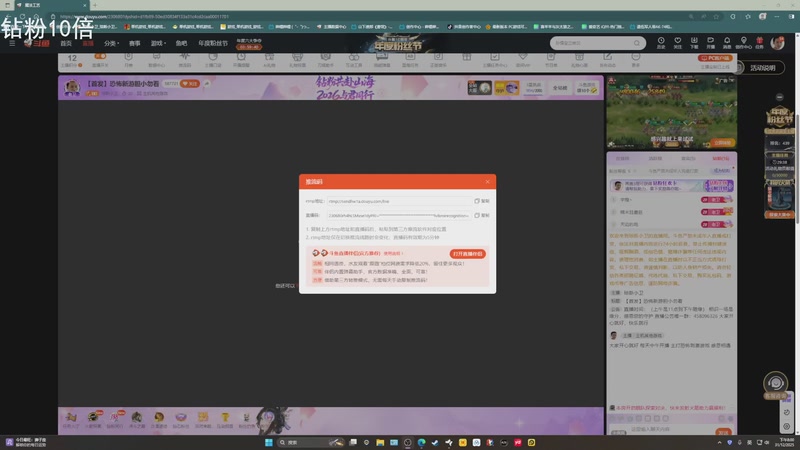Open the 开播 icon in header
The image size is (800, 450).
point(710,43)
